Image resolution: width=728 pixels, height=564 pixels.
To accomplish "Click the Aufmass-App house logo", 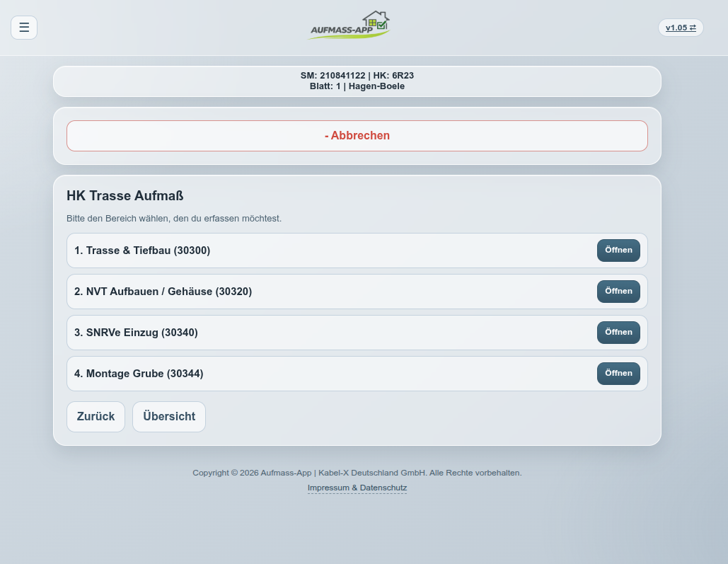I will click(350, 25).
